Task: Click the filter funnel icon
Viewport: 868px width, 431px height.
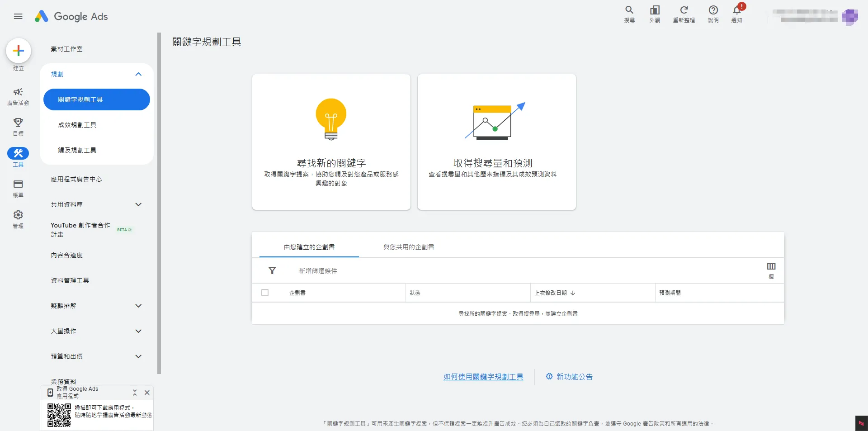Action: [x=272, y=270]
